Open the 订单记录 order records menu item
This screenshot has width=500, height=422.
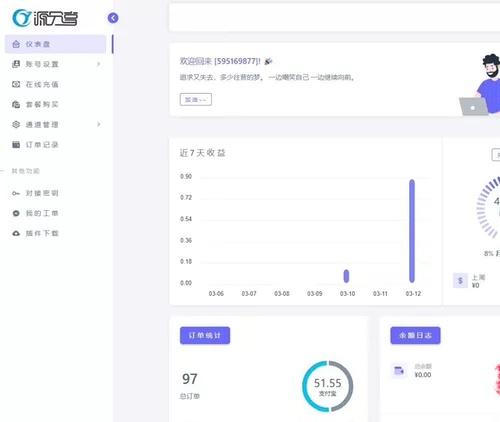click(x=55, y=145)
